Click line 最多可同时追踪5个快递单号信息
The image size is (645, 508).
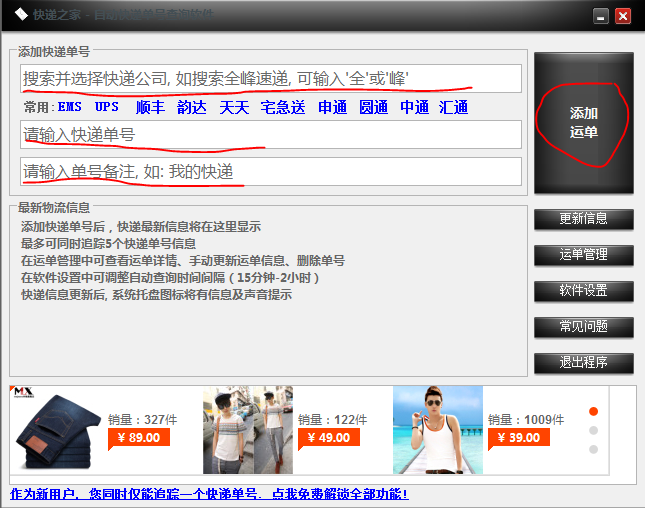point(109,244)
